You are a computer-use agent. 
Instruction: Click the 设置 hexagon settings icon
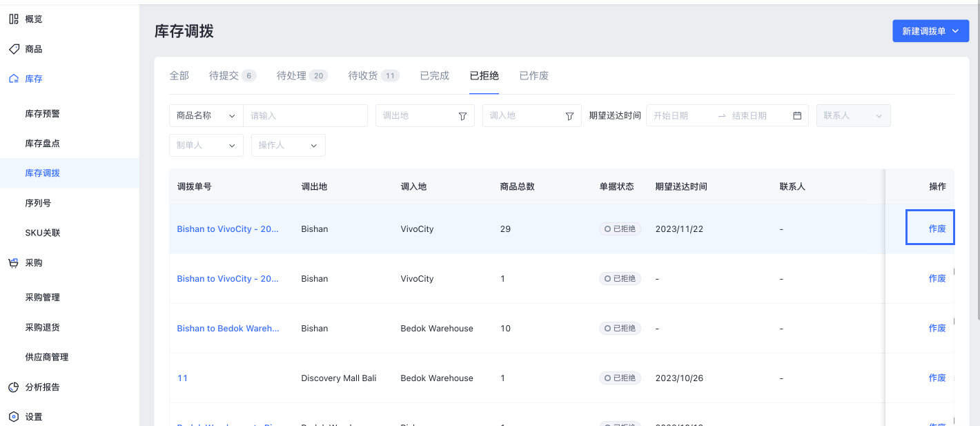(x=14, y=417)
